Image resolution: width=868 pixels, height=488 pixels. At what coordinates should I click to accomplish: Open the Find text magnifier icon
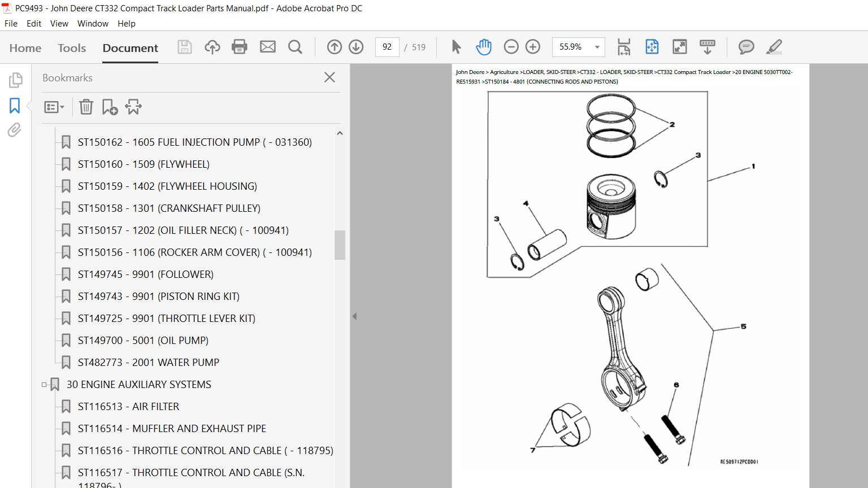coord(295,47)
